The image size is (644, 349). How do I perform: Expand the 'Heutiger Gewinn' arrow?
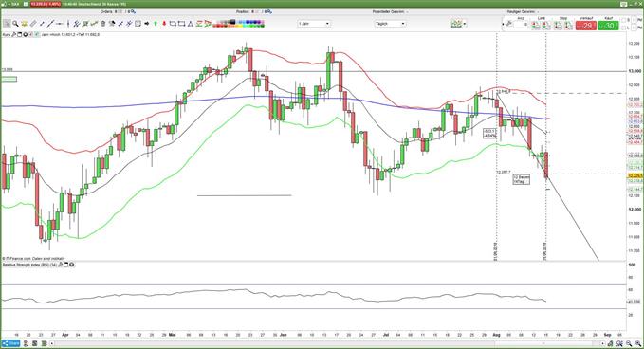[x=538, y=12]
